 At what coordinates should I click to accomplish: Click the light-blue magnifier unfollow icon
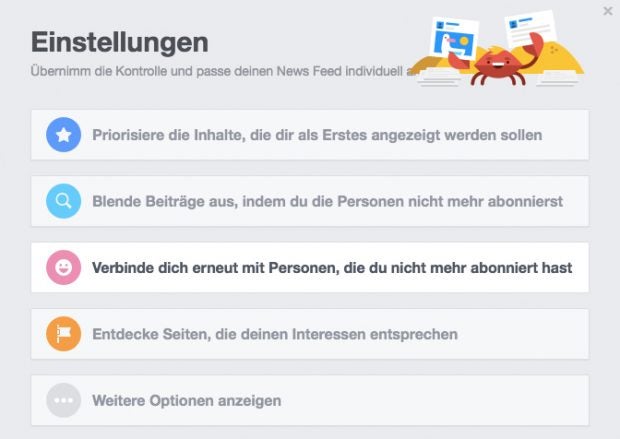[64, 201]
